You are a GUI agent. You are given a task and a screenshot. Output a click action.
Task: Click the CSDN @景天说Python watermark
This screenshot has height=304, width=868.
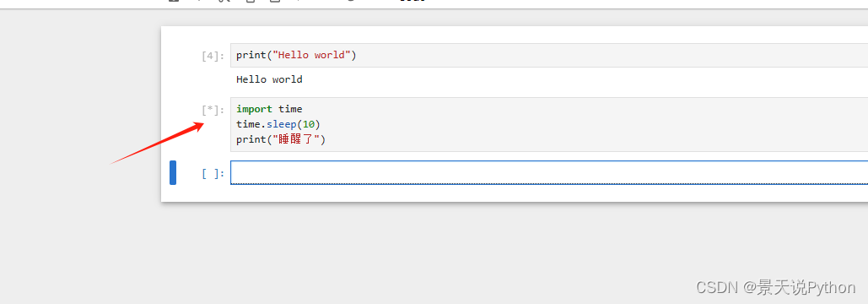pos(775,287)
